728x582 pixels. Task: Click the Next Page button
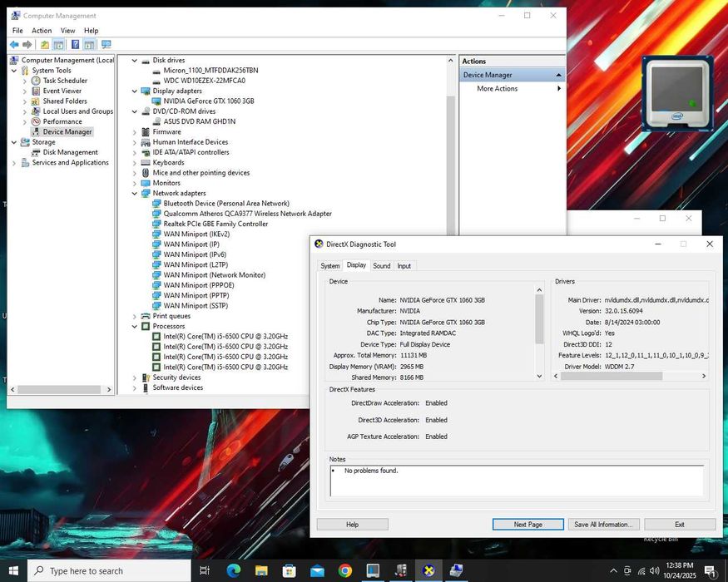pyautogui.click(x=527, y=525)
